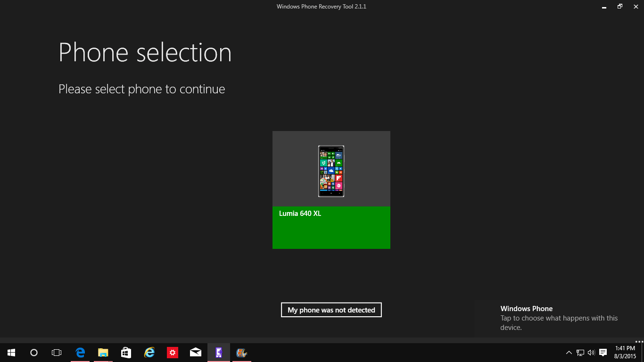Expand hidden system tray icons
Viewport: 644px width, 362px height.
[569, 352]
